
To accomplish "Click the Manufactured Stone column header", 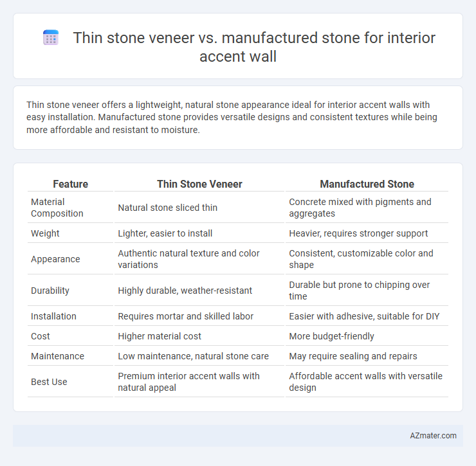I will click(367, 184).
